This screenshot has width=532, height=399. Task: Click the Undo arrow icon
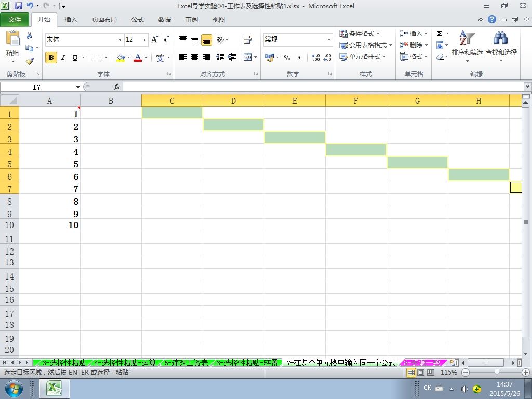pyautogui.click(x=30, y=6)
